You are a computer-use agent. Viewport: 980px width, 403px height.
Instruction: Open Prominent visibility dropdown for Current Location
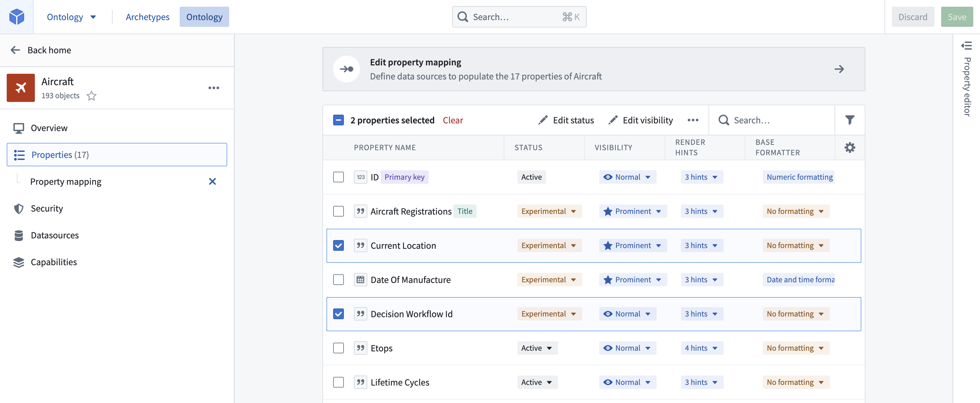click(x=633, y=245)
